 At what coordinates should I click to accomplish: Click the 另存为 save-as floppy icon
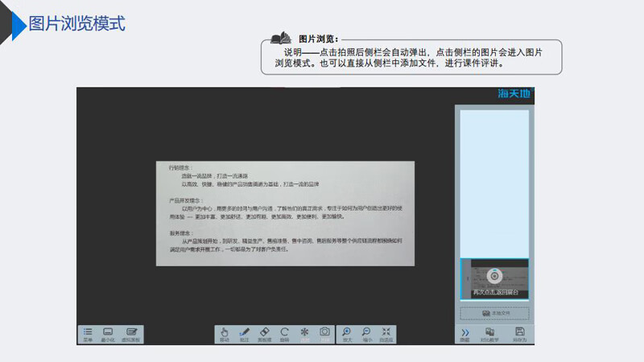[519, 335]
